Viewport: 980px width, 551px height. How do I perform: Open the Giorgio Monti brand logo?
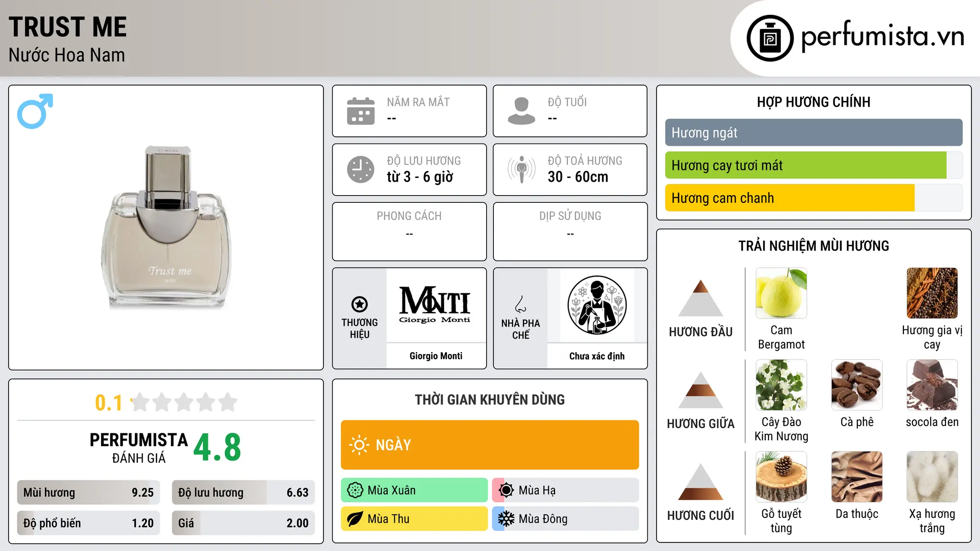(x=435, y=306)
